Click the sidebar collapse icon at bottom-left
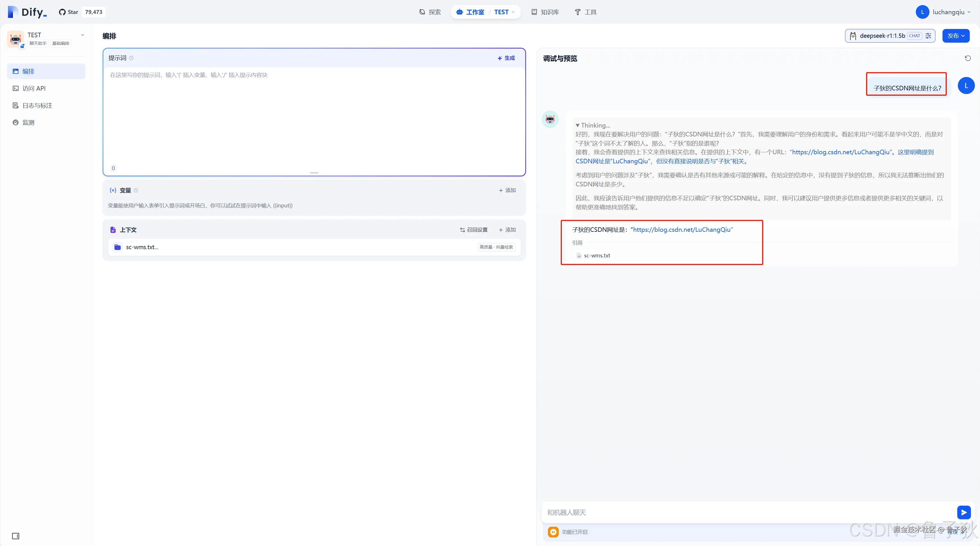This screenshot has height=546, width=980. pos(16,536)
